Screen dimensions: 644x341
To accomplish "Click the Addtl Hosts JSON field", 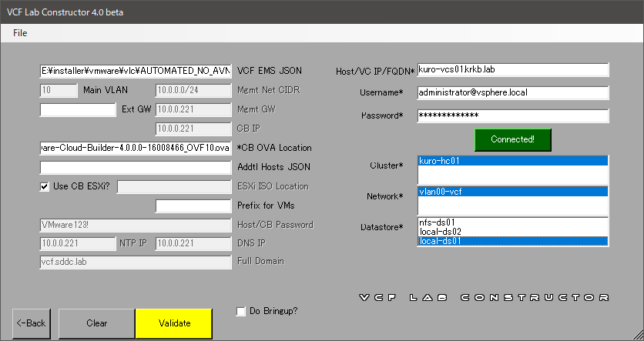I will (136, 167).
